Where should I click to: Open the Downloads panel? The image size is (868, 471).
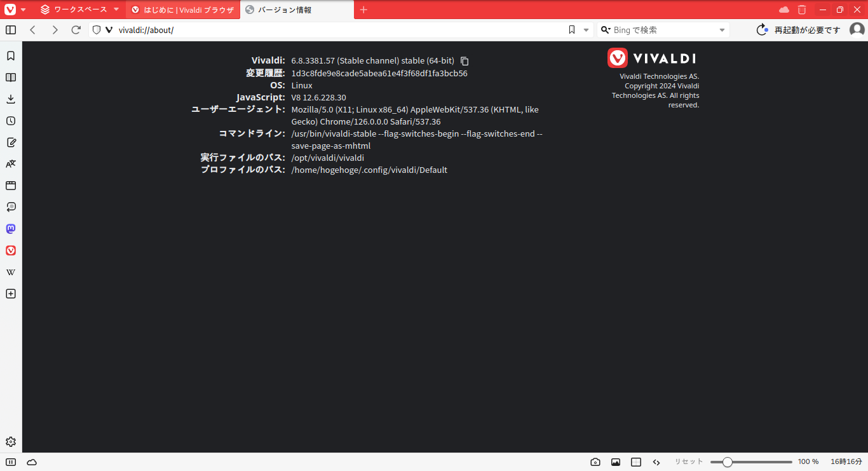pos(11,99)
